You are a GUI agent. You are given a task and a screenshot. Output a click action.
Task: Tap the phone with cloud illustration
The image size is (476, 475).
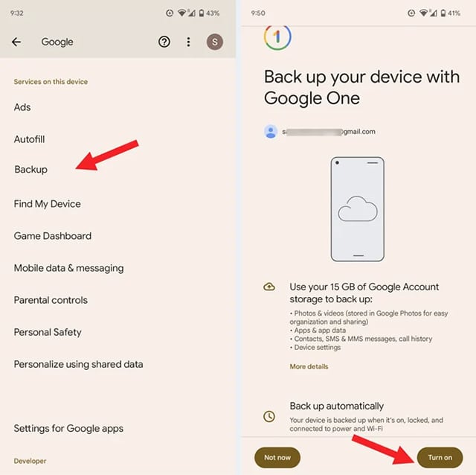pos(357,209)
